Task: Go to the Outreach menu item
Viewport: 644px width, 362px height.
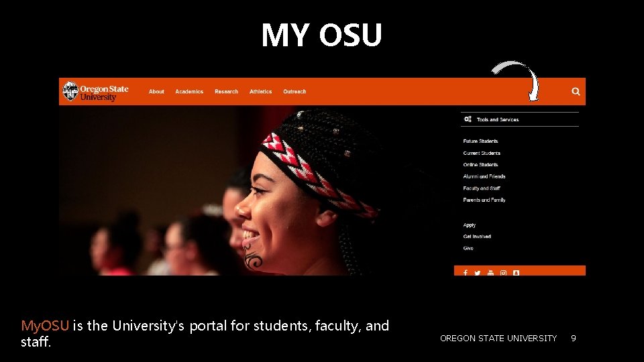Action: (294, 92)
